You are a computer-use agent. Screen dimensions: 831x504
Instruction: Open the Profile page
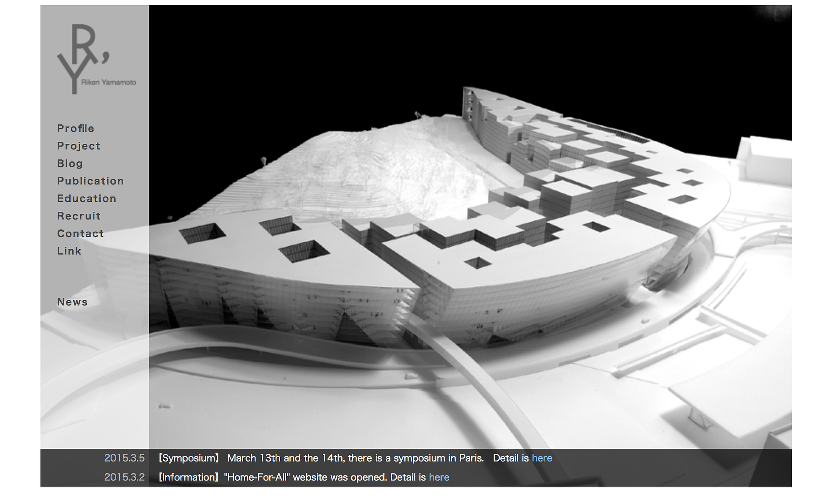click(76, 129)
